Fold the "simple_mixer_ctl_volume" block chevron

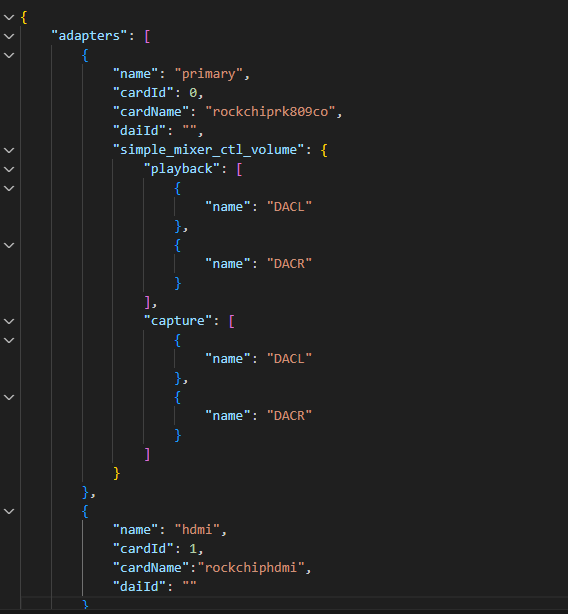pos(9,150)
